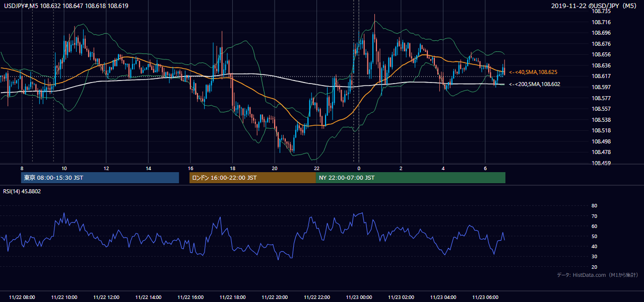644x302 pixels.
Task: Click hour label 18 under the price chart
Action: point(232,168)
